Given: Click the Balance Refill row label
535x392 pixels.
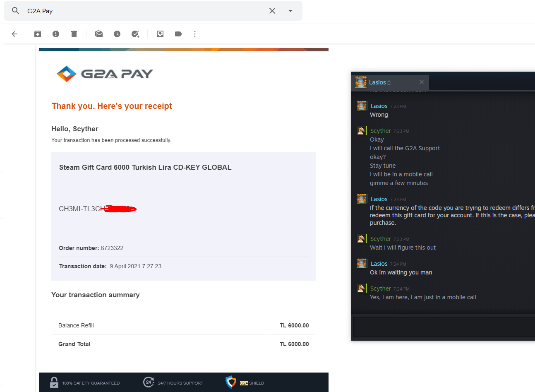Looking at the screenshot, I should click(76, 325).
